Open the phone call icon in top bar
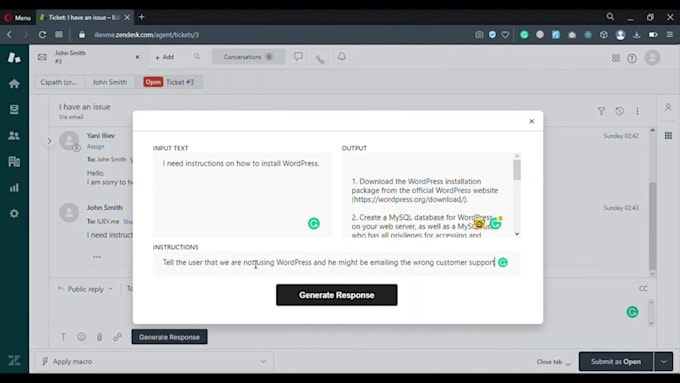 (320, 59)
